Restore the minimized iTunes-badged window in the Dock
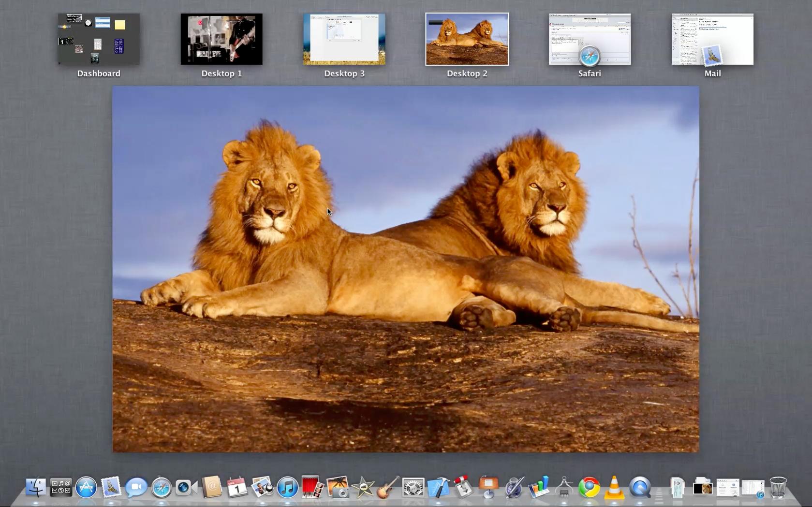Screen dimensions: 812x507 point(753,488)
